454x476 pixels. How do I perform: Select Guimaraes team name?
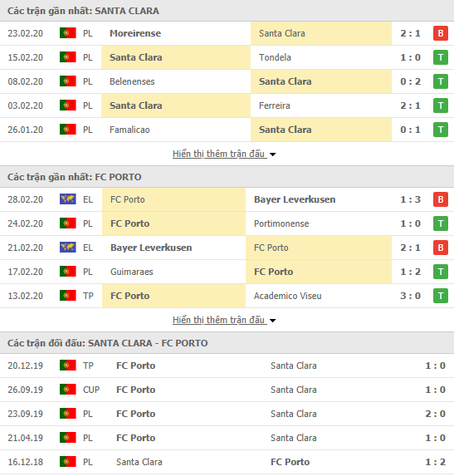(132, 272)
